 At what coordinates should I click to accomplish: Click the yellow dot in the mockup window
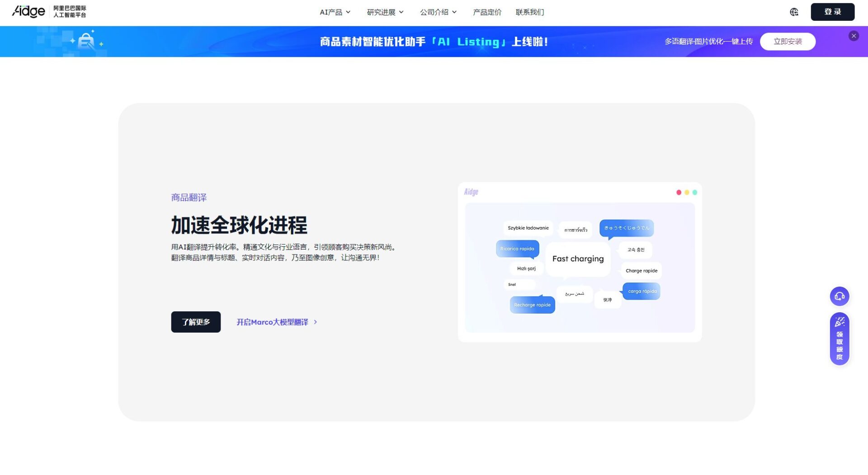[687, 192]
